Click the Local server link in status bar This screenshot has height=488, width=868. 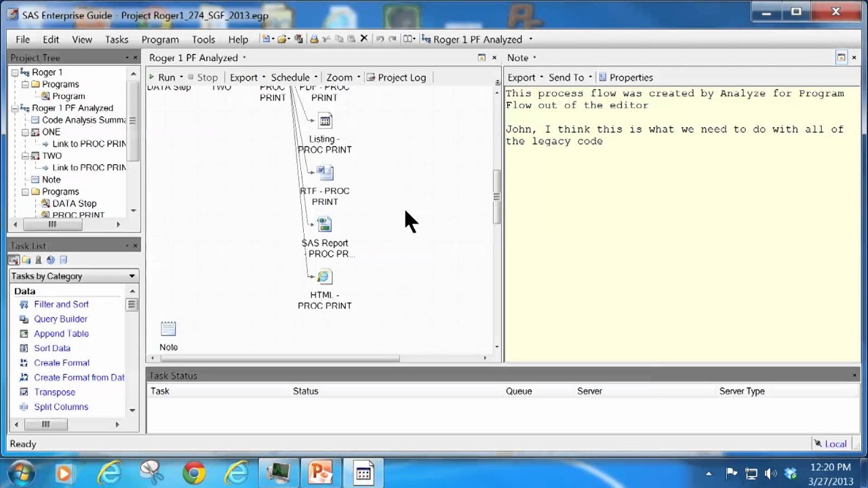tap(835, 444)
